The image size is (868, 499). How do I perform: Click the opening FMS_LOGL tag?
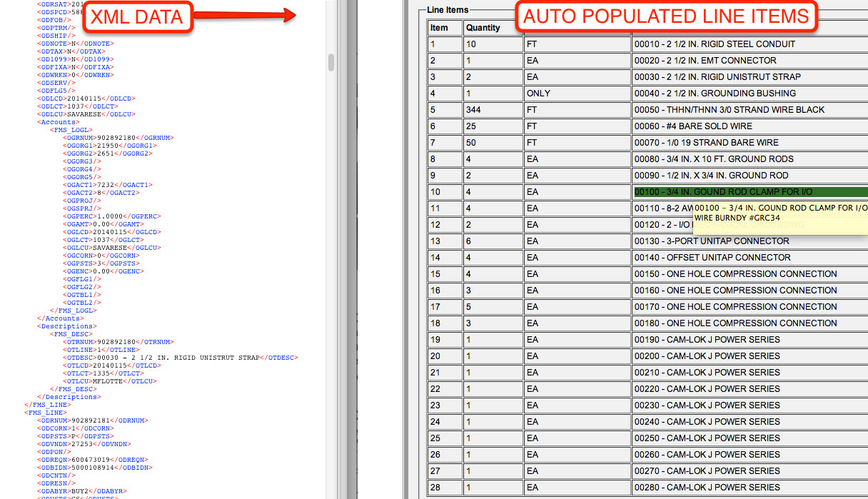[x=71, y=130]
